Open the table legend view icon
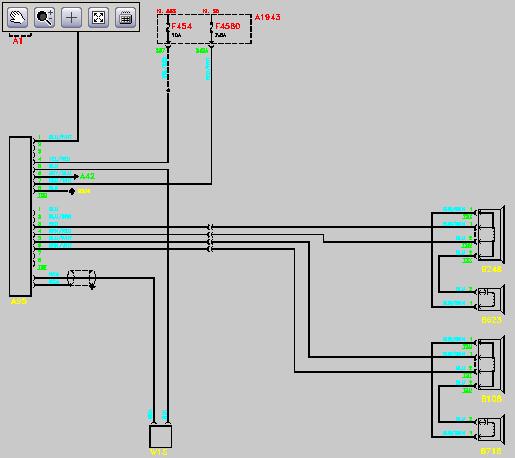The image size is (515, 458). point(126,17)
